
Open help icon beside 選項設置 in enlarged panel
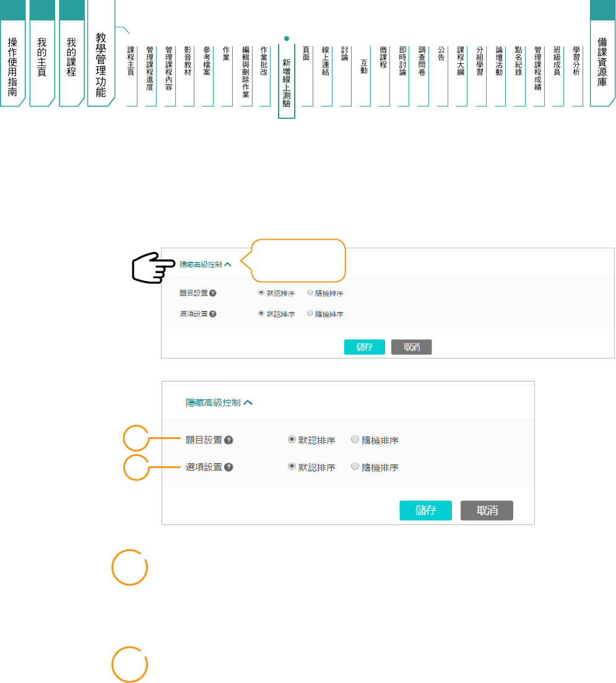228,467
